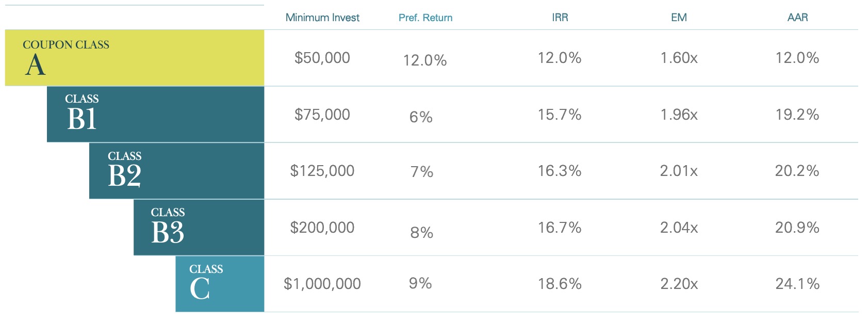Select the IRR column header
Image resolution: width=868 pixels, height=322 pixels.
560,18
